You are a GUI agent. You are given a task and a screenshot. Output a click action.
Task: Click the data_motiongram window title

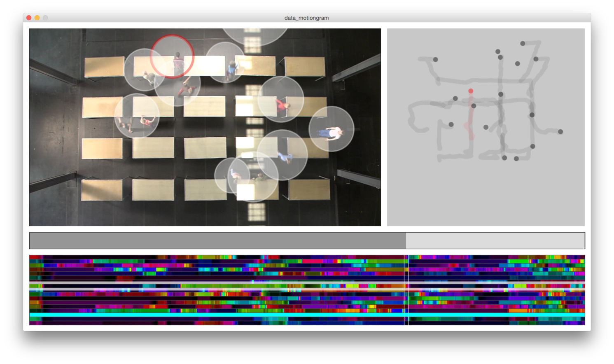(306, 18)
